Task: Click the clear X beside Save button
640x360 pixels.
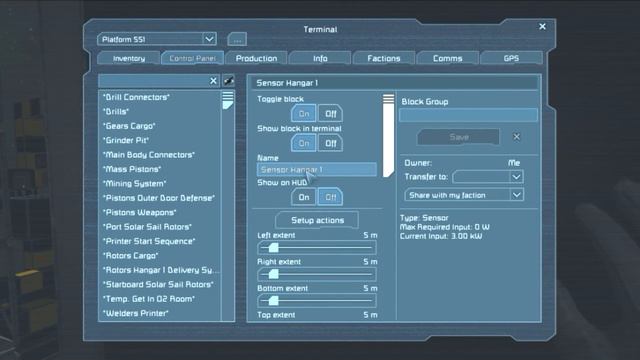Action: (x=516, y=137)
